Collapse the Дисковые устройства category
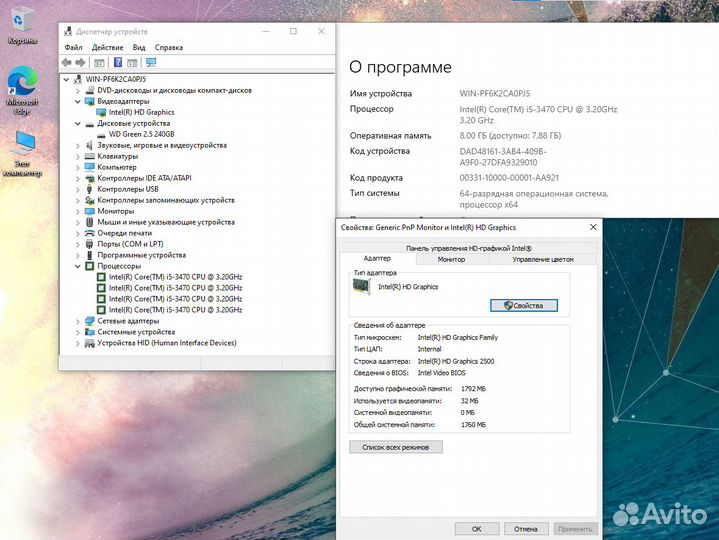719x540 pixels. pyautogui.click(x=78, y=123)
